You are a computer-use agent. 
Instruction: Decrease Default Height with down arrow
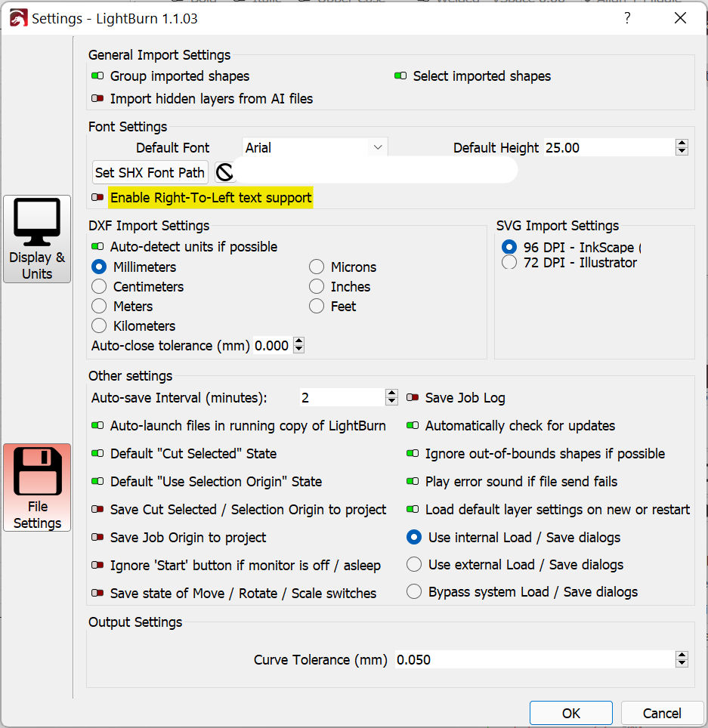(x=682, y=151)
